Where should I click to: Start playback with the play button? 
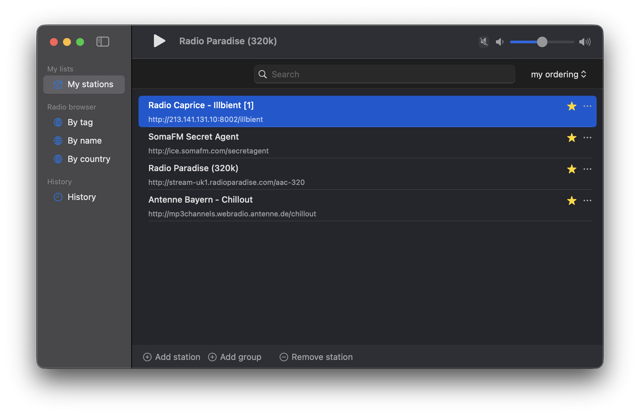point(159,41)
